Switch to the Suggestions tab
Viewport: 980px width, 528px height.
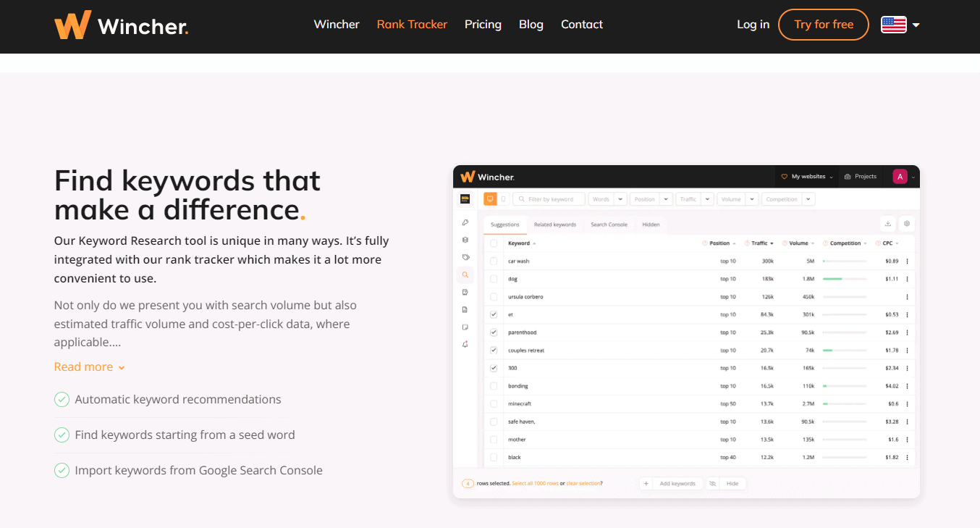504,225
